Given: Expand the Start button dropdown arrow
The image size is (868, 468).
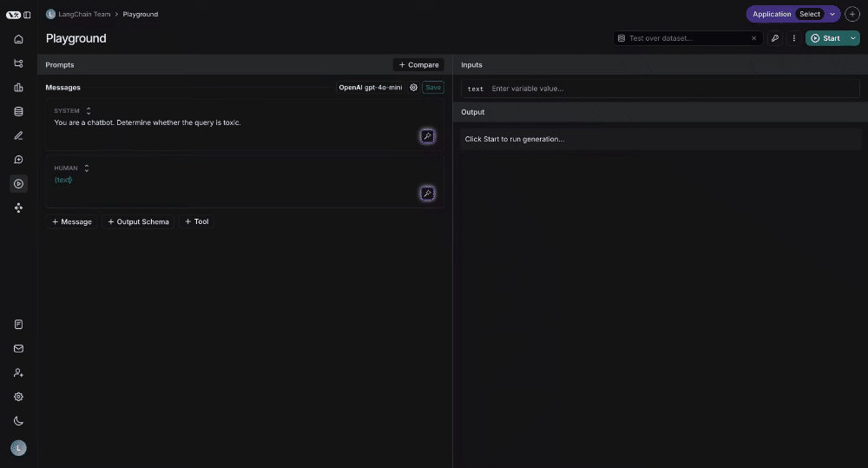Looking at the screenshot, I should coord(853,38).
